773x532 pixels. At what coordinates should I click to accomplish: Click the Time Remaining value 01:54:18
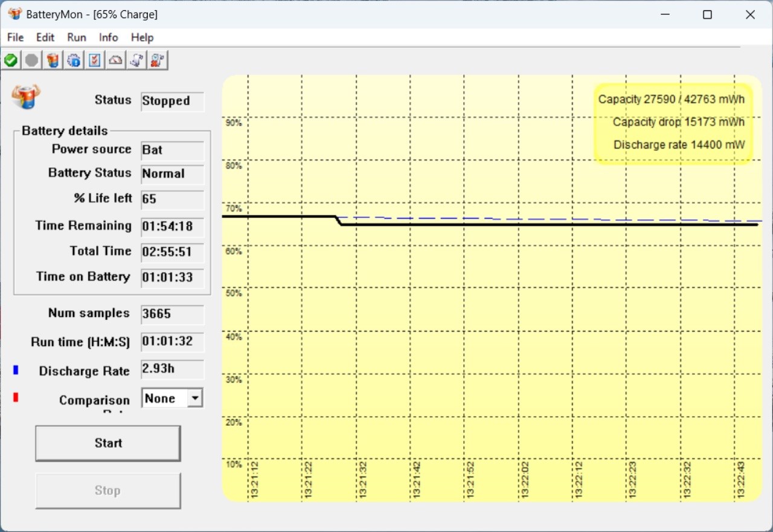pyautogui.click(x=173, y=227)
